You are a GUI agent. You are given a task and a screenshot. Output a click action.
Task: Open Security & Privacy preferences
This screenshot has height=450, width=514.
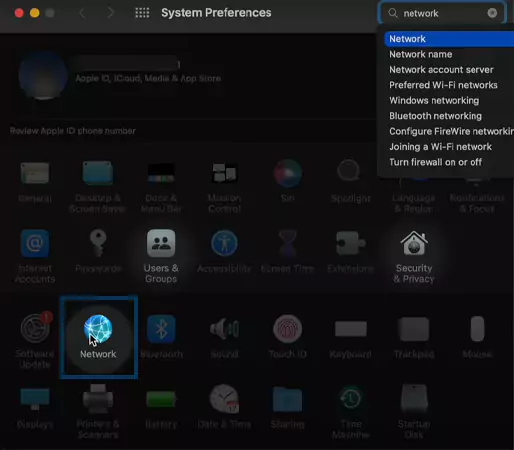414,243
